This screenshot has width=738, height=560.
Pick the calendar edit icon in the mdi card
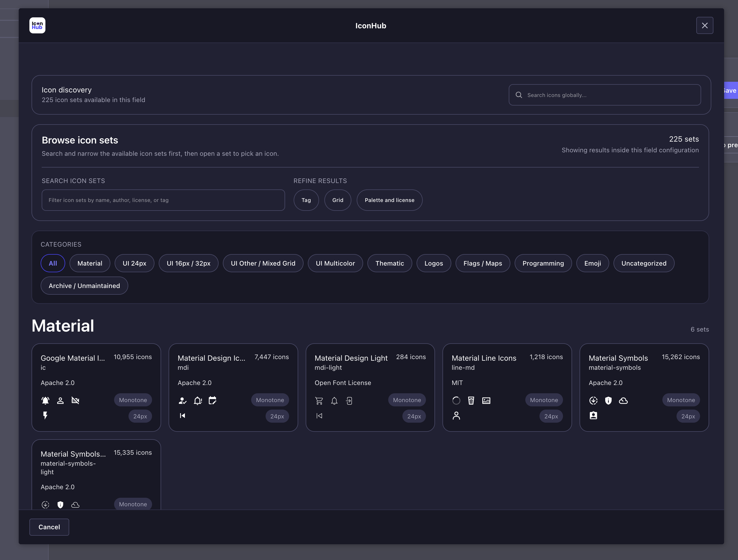coord(212,400)
